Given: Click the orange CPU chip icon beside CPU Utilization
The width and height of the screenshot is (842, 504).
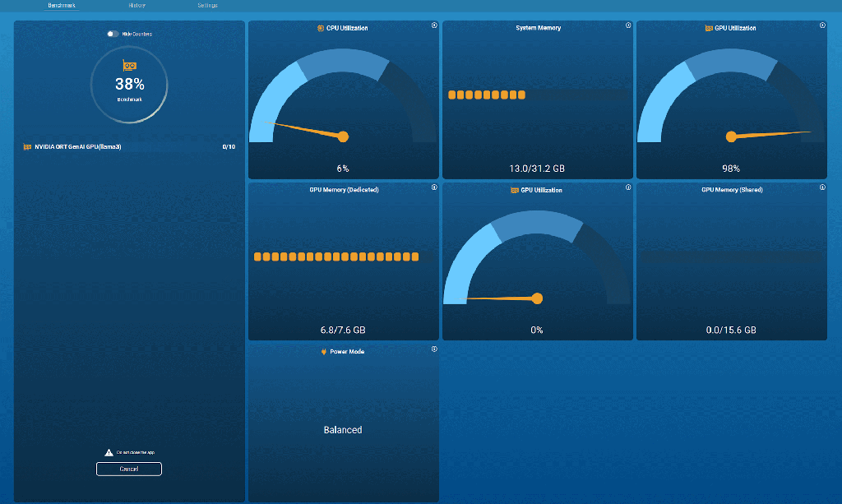Looking at the screenshot, I should pos(321,28).
